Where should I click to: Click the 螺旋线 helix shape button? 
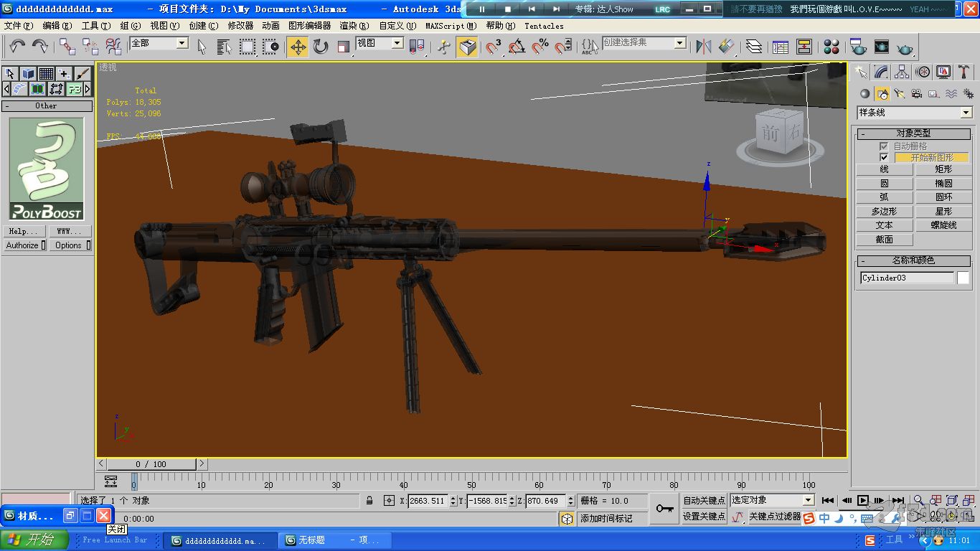pyautogui.click(x=943, y=225)
